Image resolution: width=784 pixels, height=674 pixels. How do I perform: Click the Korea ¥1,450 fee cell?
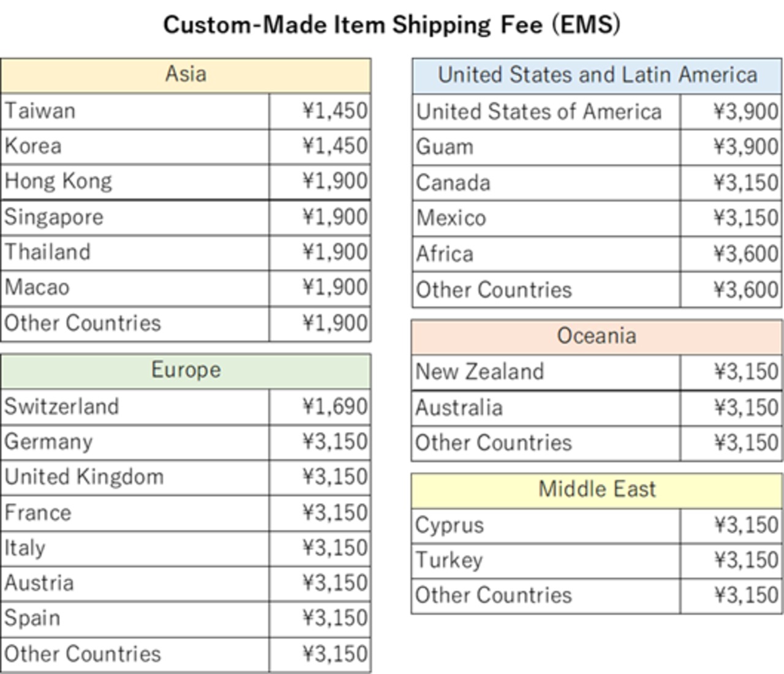[320, 146]
